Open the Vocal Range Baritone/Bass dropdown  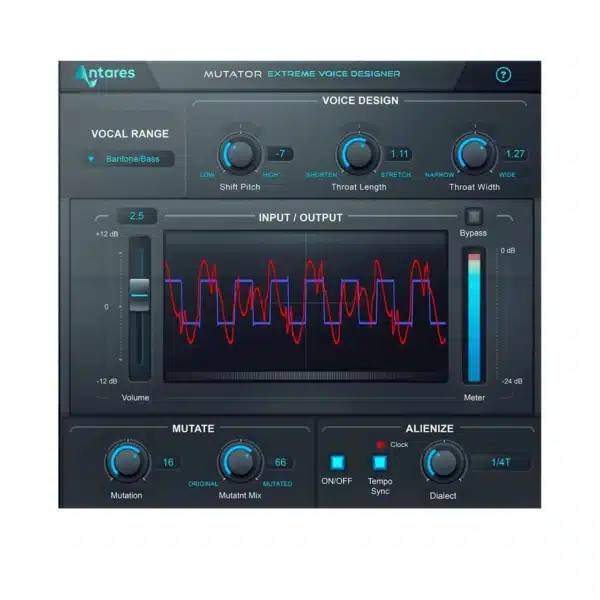click(129, 159)
